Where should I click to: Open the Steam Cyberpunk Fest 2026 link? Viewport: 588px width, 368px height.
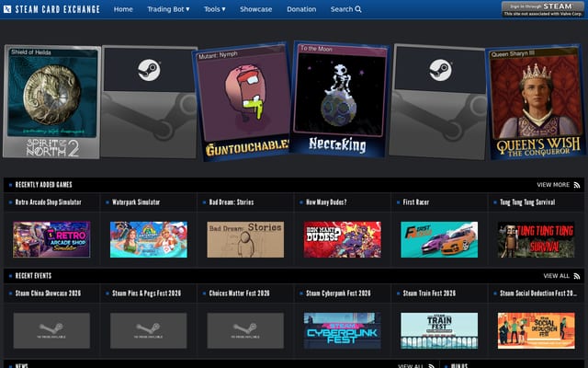pos(338,293)
